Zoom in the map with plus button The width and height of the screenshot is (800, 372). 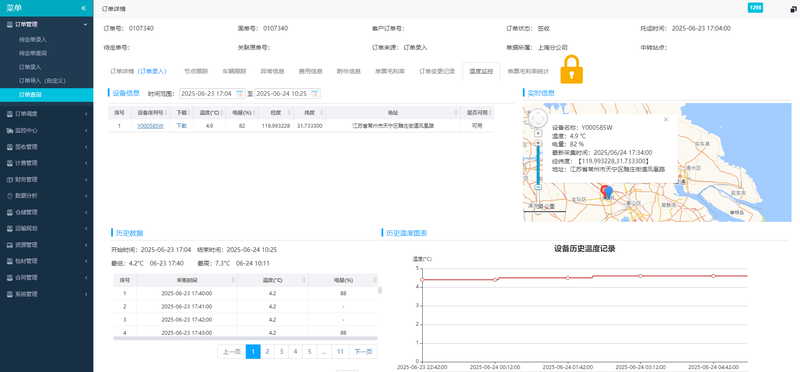(x=538, y=143)
